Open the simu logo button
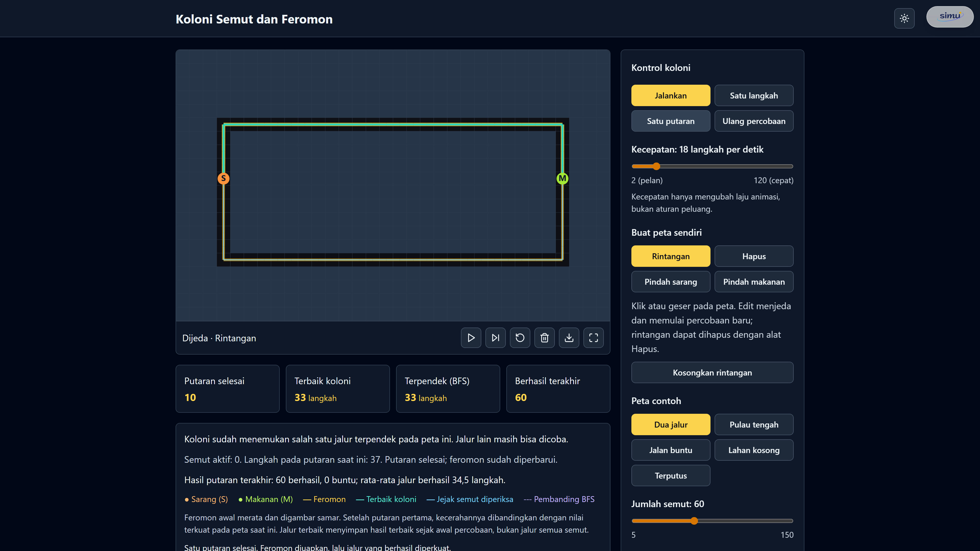980x551 pixels. coord(950,17)
